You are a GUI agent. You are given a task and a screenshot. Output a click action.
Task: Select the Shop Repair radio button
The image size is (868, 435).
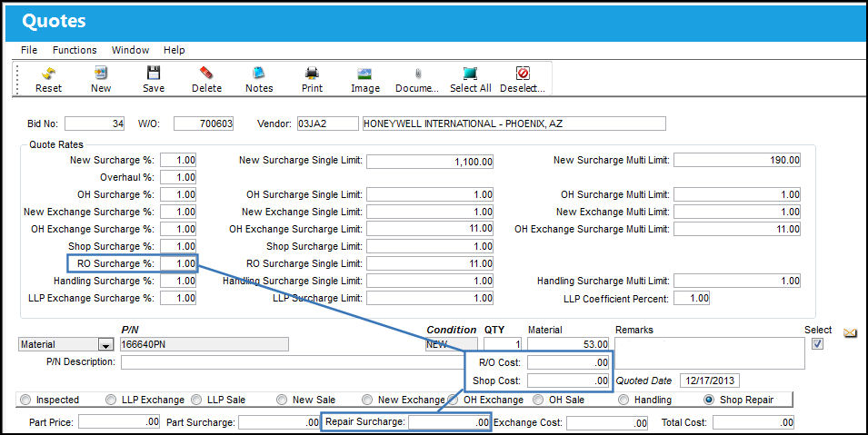point(709,400)
